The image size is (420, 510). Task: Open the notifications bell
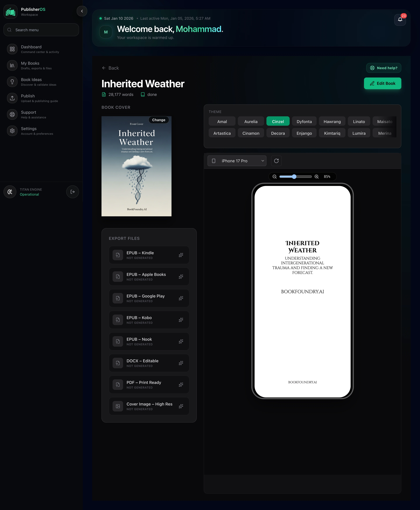point(400,20)
